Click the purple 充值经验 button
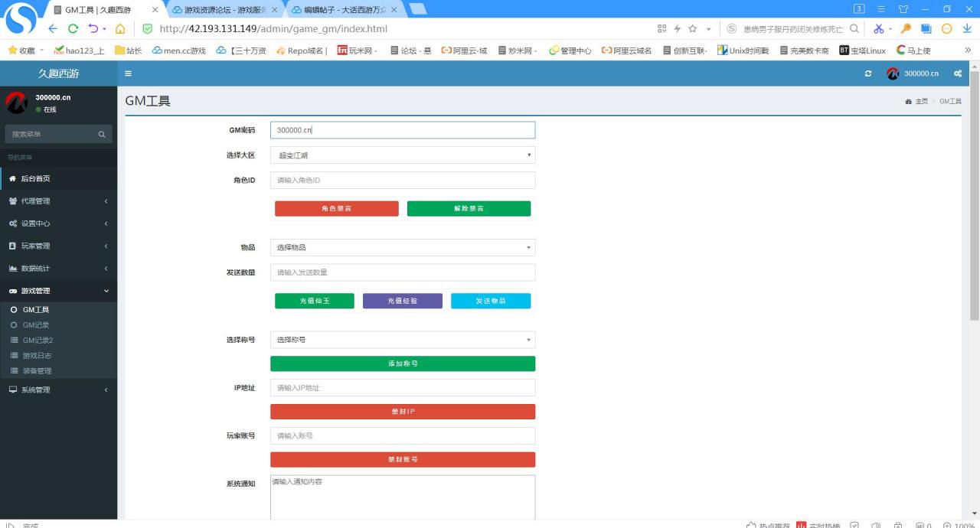The height and width of the screenshot is (528, 980). pyautogui.click(x=403, y=301)
